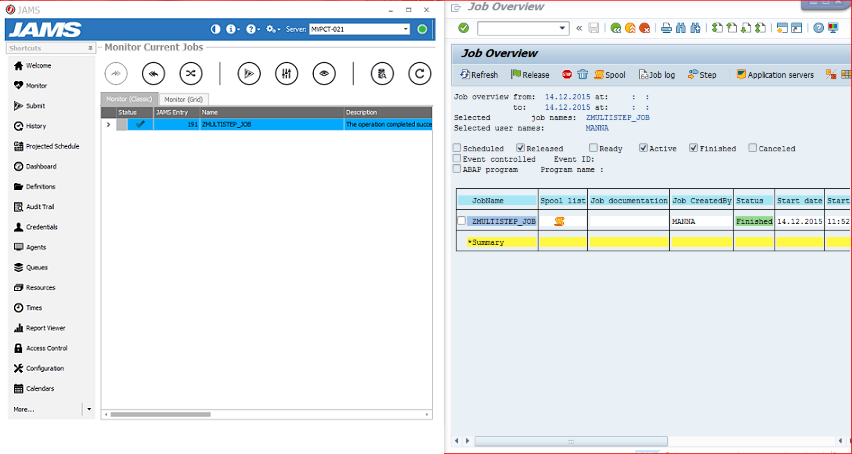Toggle the contrast half-circle icon in JAMS header
Viewport: 852px width, 454px height.
point(215,29)
